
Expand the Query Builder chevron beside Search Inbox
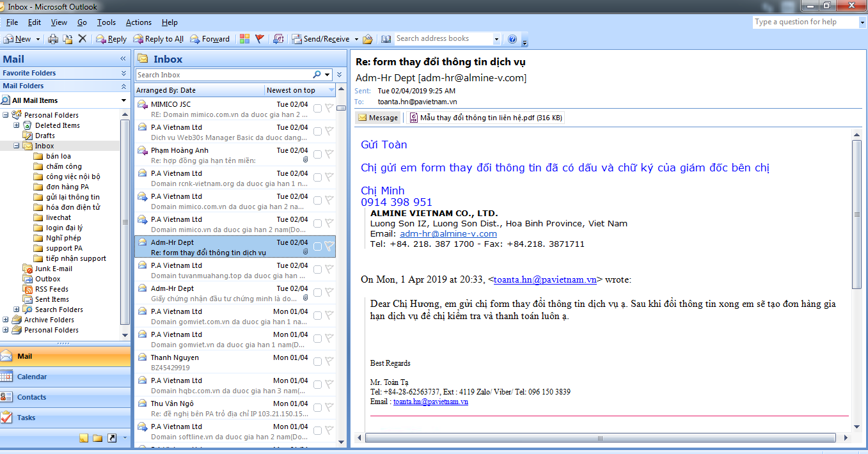pyautogui.click(x=340, y=75)
